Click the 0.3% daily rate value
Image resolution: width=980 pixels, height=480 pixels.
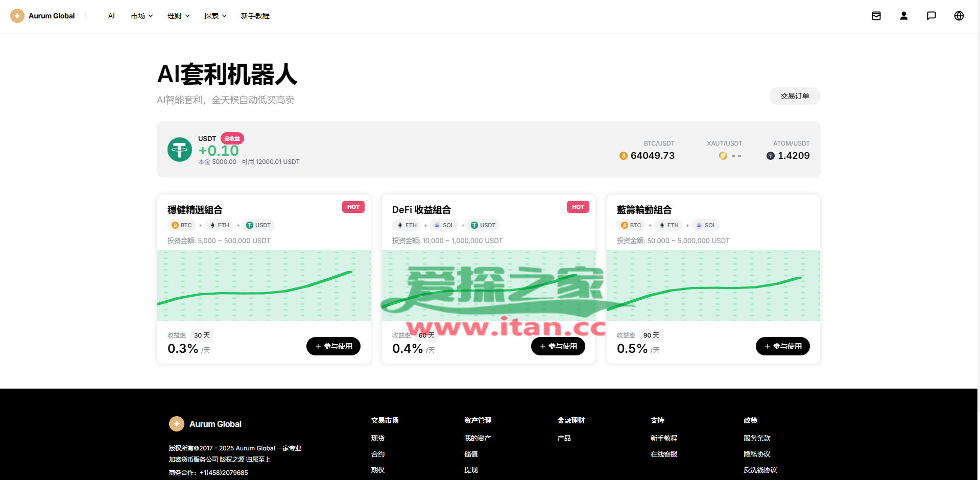tap(183, 349)
